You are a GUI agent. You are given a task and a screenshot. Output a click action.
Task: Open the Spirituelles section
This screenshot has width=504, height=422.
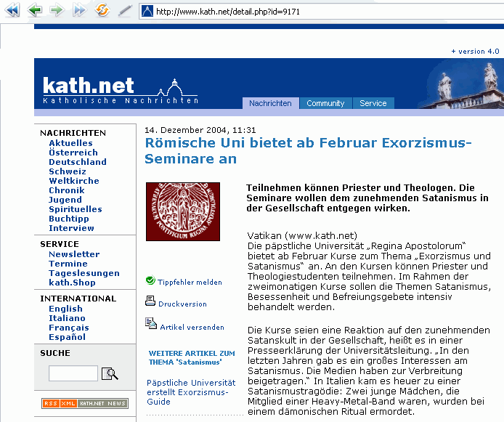(76, 209)
